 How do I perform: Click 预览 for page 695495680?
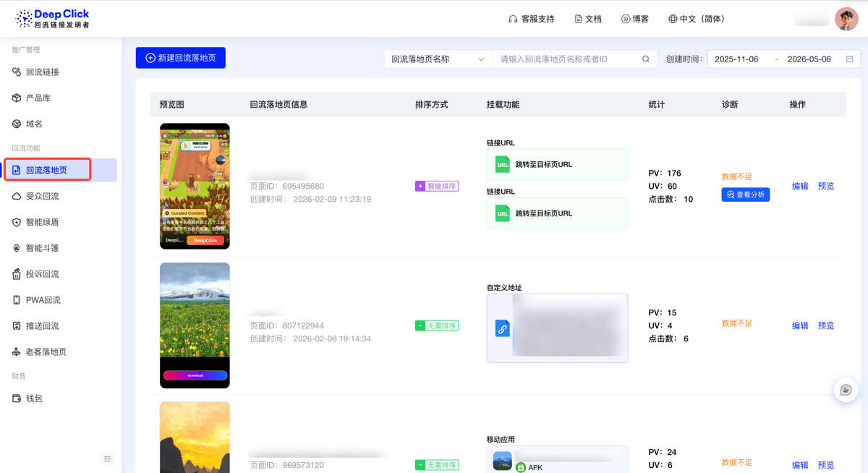coord(826,186)
